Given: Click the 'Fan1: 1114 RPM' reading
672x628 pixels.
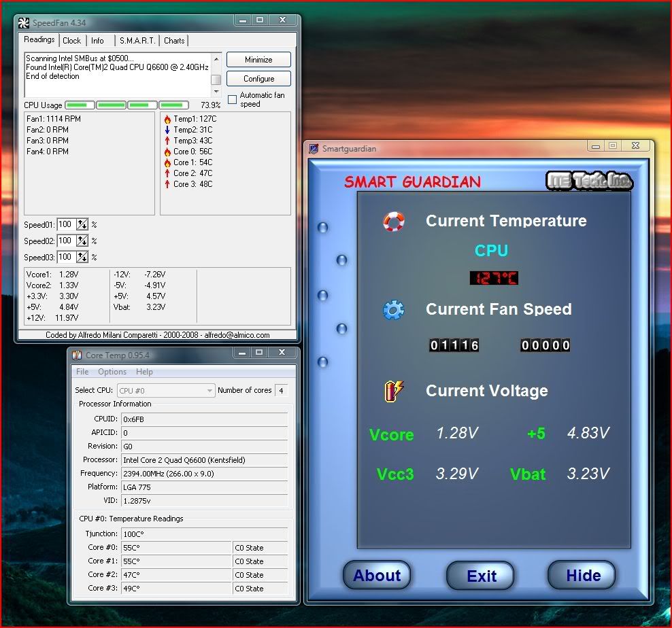Looking at the screenshot, I should 54,119.
